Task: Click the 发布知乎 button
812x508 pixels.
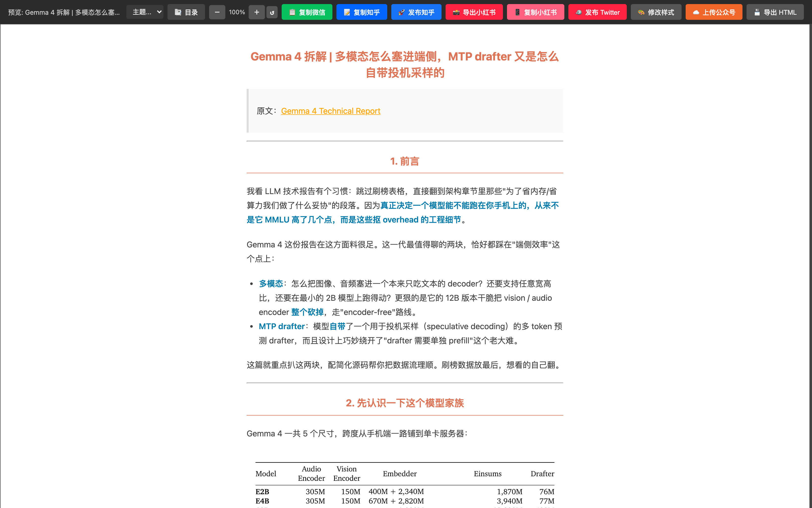Action: point(416,12)
